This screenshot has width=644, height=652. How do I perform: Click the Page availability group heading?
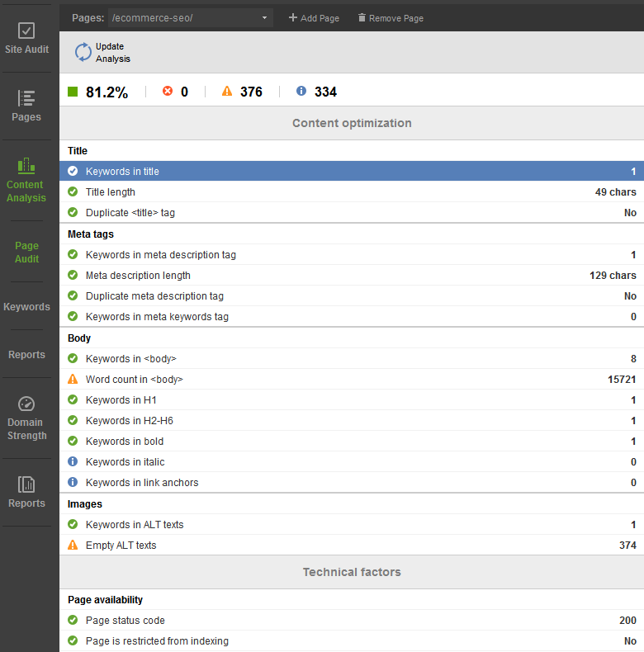pyautogui.click(x=105, y=600)
